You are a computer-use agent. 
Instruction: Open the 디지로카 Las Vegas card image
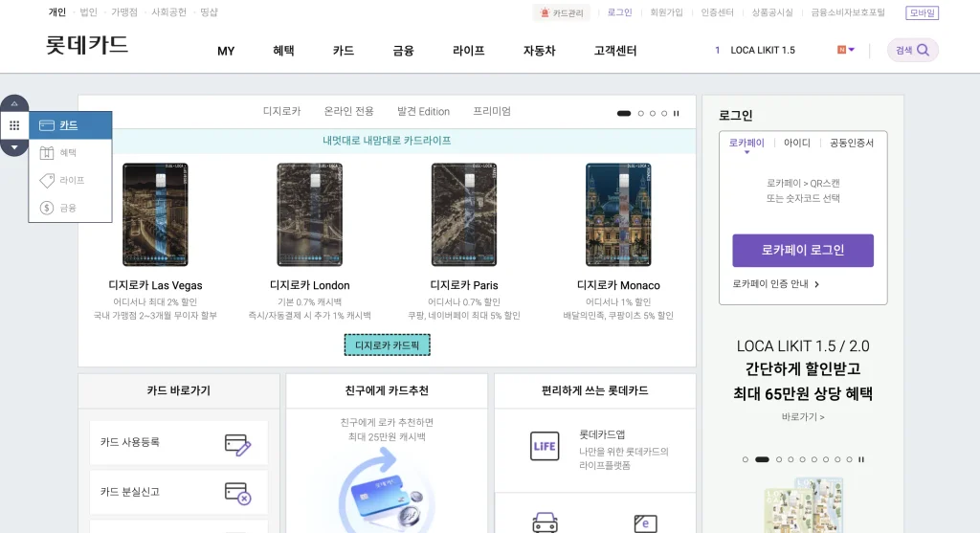click(x=155, y=214)
